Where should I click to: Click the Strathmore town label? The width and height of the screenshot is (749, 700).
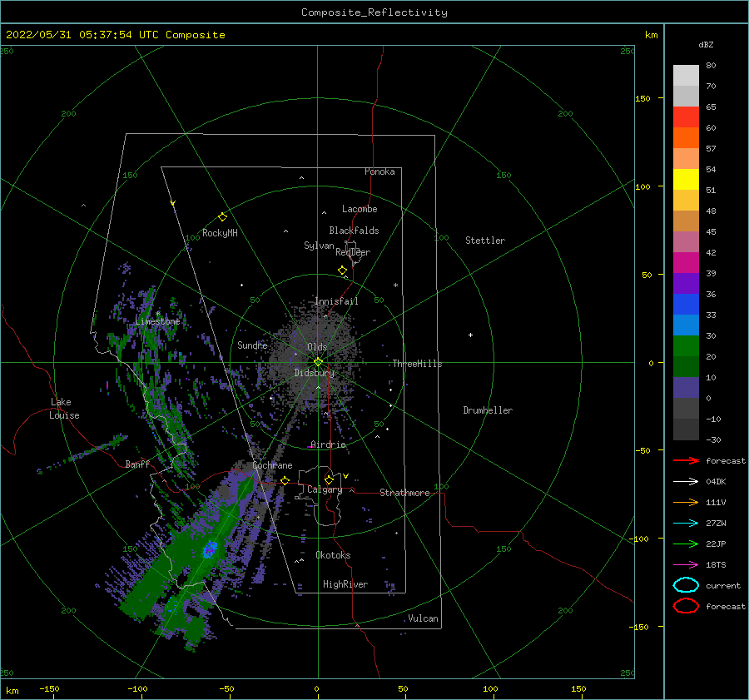click(x=404, y=493)
